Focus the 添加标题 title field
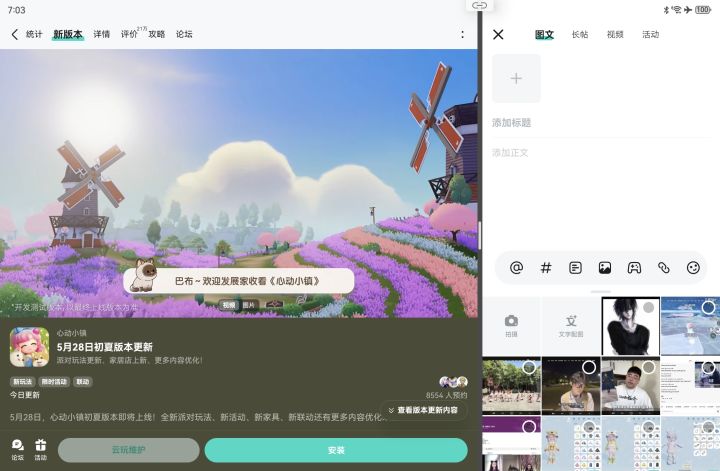This screenshot has width=720, height=471. (602, 123)
